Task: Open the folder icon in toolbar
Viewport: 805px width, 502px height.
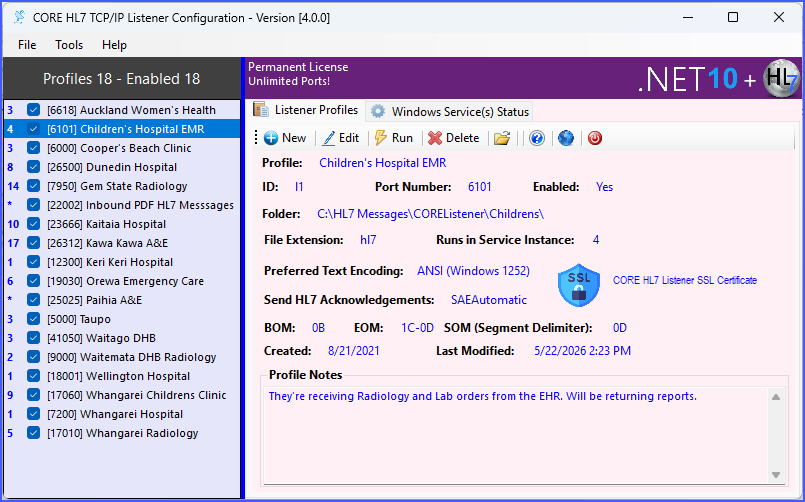Action: click(502, 138)
